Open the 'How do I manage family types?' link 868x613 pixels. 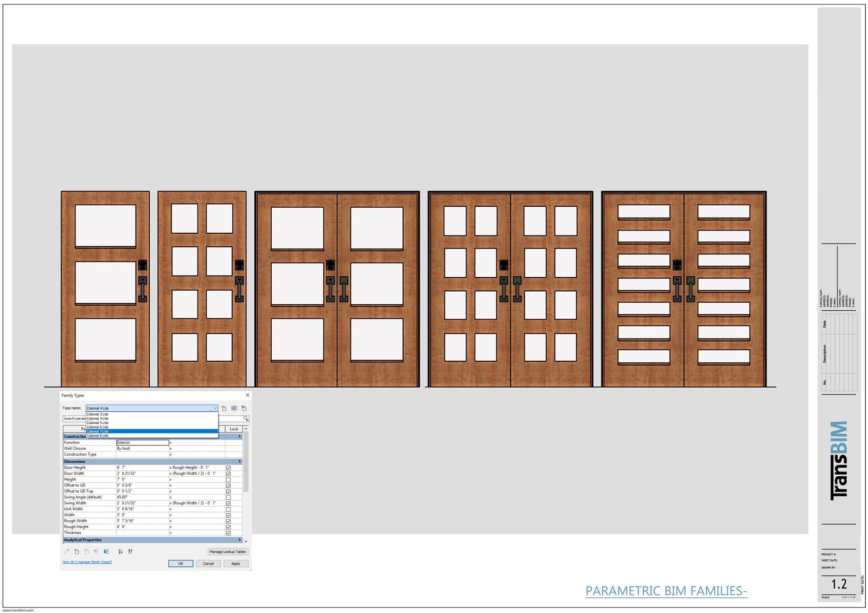(x=87, y=562)
